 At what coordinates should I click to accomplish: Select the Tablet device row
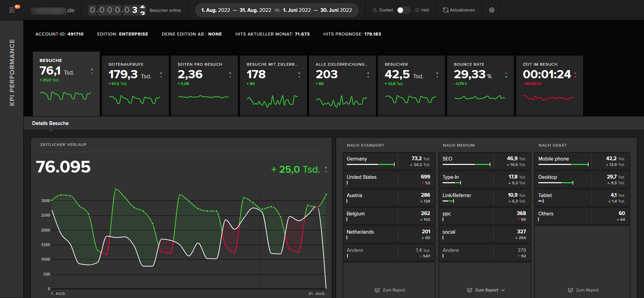click(x=582, y=198)
